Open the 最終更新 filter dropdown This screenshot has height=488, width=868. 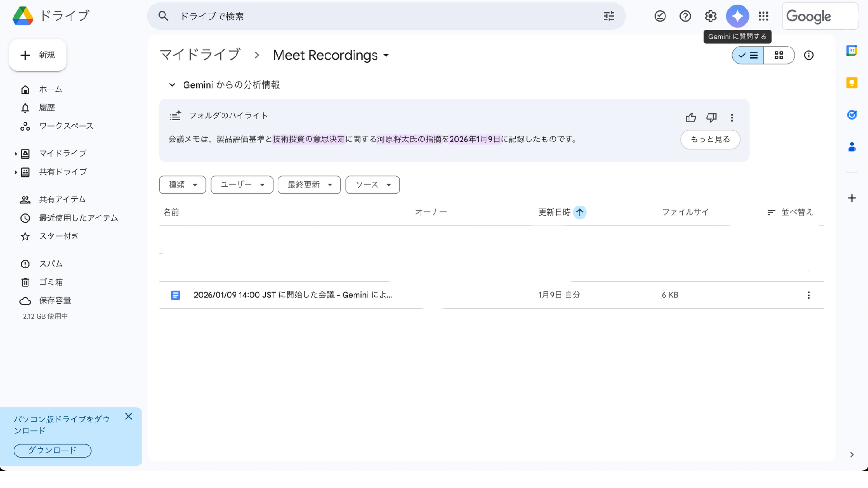click(x=309, y=185)
